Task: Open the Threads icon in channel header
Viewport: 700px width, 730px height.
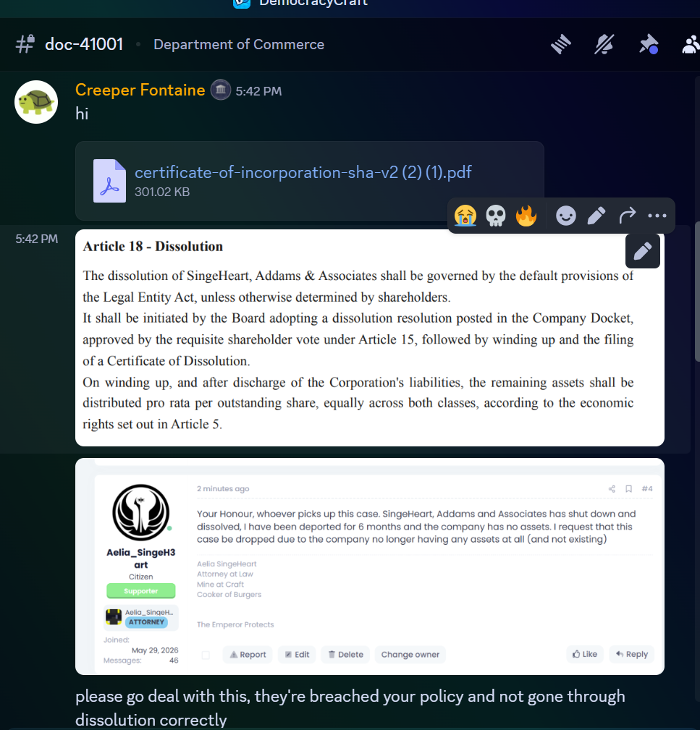Action: click(x=561, y=44)
